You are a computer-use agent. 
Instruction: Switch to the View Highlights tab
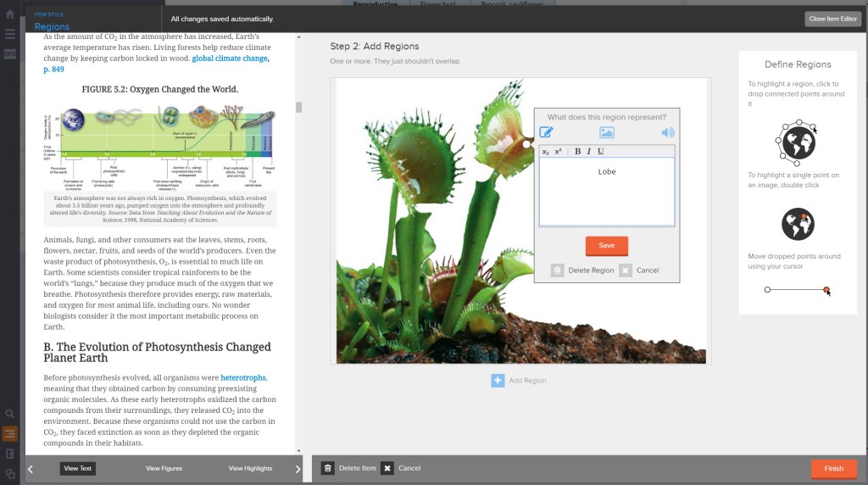250,468
